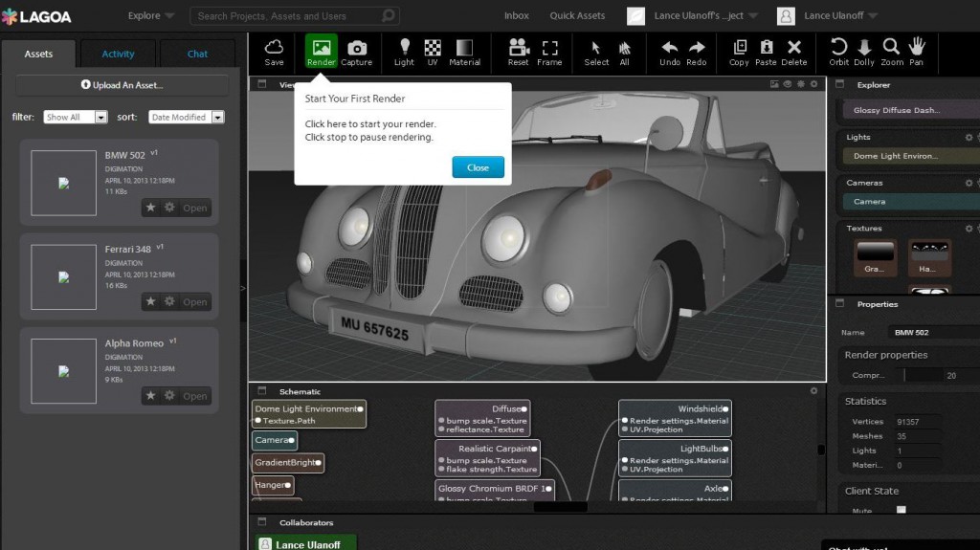Screen dimensions: 980x550
Task: Close the Start Your First Render popup
Action: [x=479, y=167]
